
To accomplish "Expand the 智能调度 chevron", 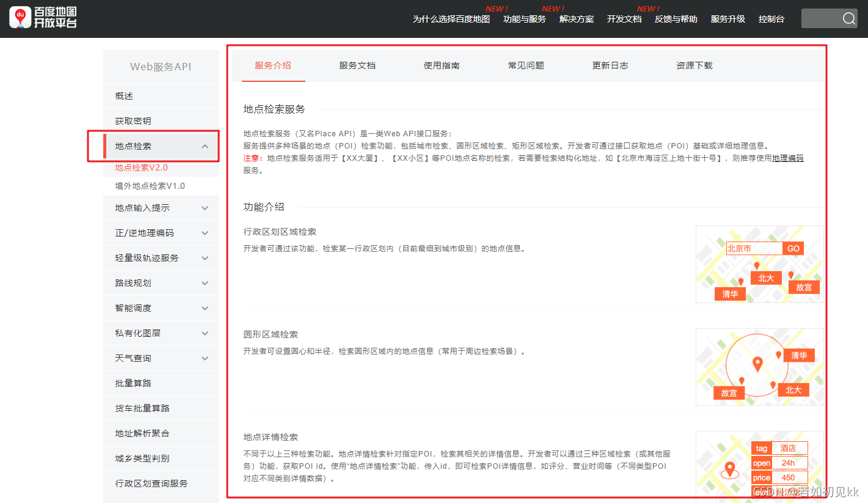I will [x=205, y=308].
